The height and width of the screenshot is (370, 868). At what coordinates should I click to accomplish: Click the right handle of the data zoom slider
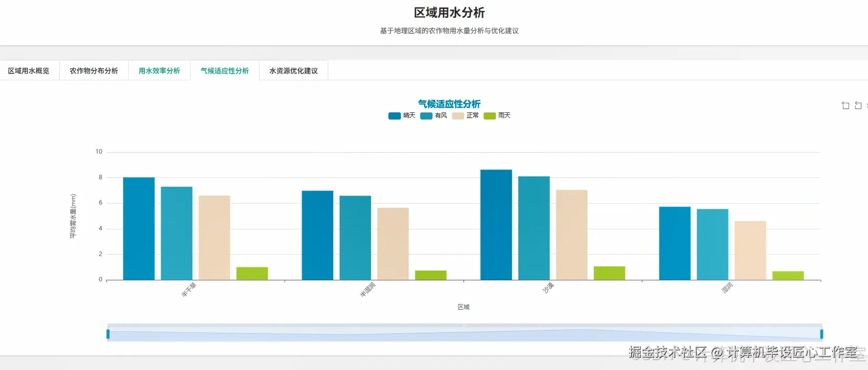click(x=821, y=334)
